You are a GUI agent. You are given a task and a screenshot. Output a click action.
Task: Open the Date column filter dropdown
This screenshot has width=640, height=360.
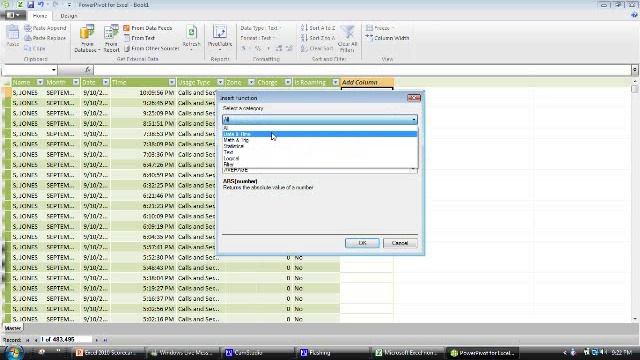point(106,82)
